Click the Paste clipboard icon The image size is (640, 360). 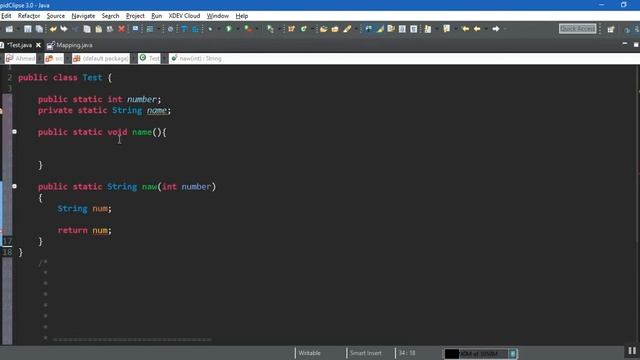pos(98,29)
